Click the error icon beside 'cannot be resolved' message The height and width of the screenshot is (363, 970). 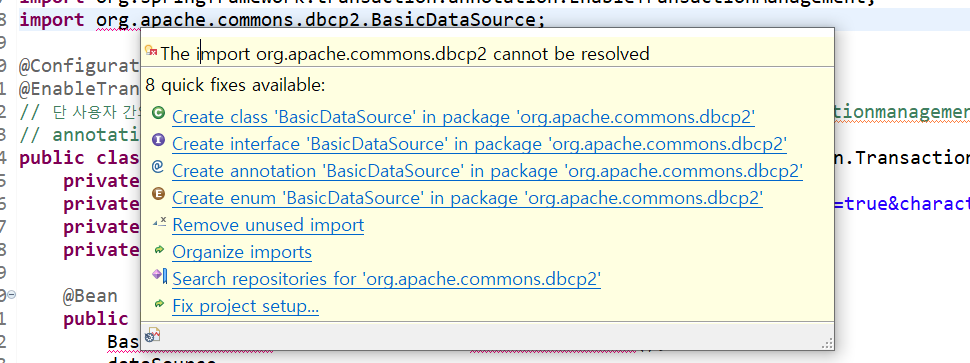[x=151, y=51]
